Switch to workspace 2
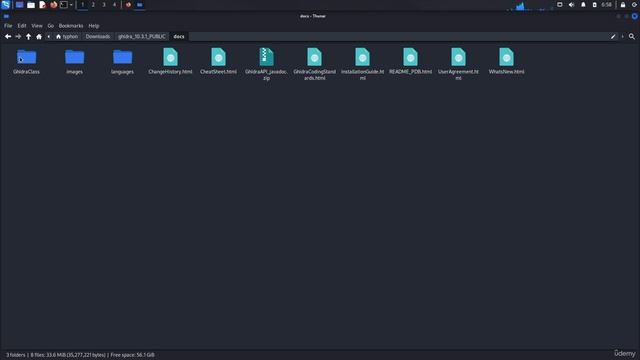This screenshot has width=640, height=360. (93, 5)
